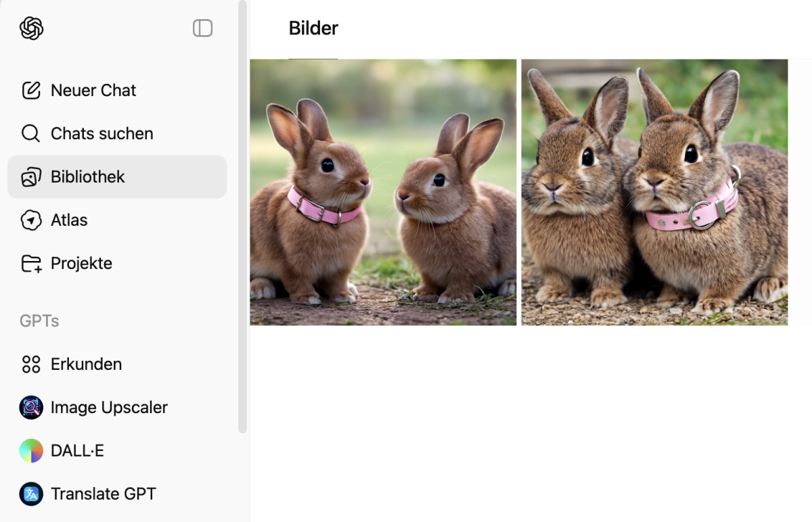The width and height of the screenshot is (812, 522).
Task: Click the Chats suchen magnifier icon
Action: click(x=31, y=134)
